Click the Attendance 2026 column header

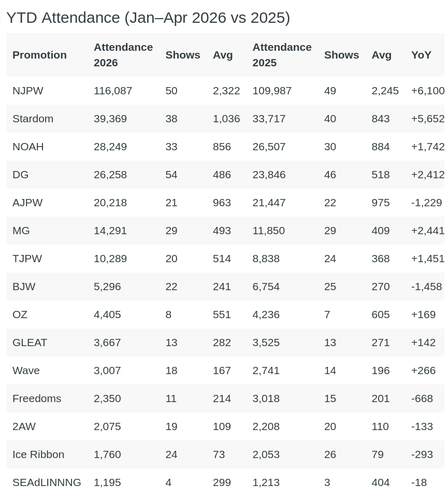point(123,55)
